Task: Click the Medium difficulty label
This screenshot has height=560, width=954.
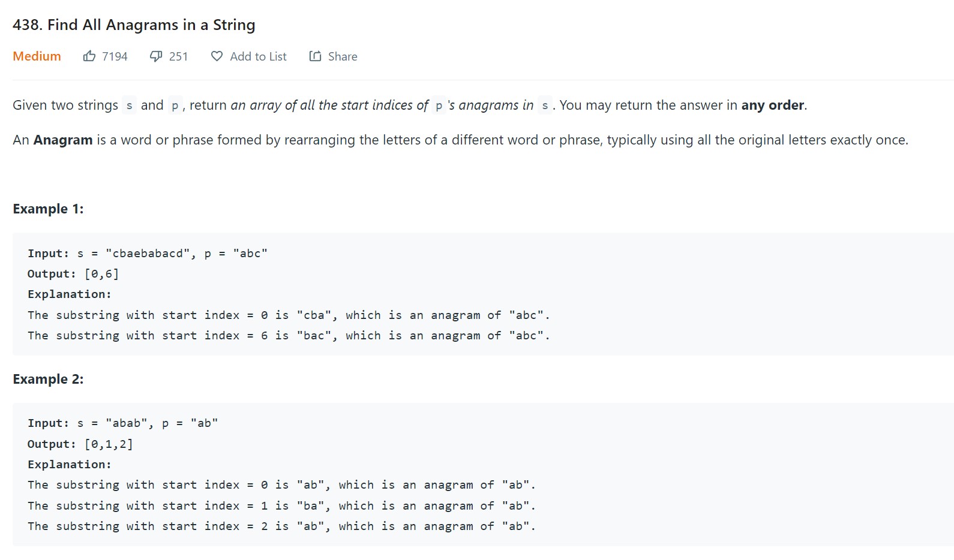Action: (x=37, y=56)
